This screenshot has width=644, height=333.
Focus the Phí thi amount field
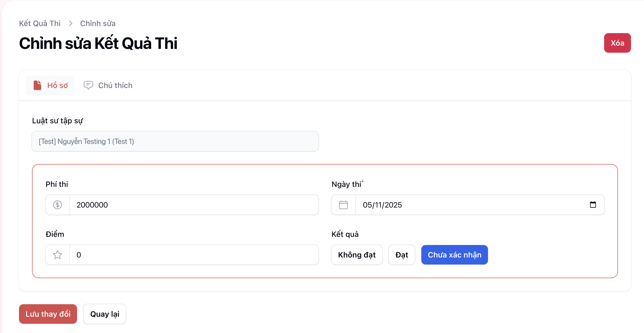pos(194,205)
